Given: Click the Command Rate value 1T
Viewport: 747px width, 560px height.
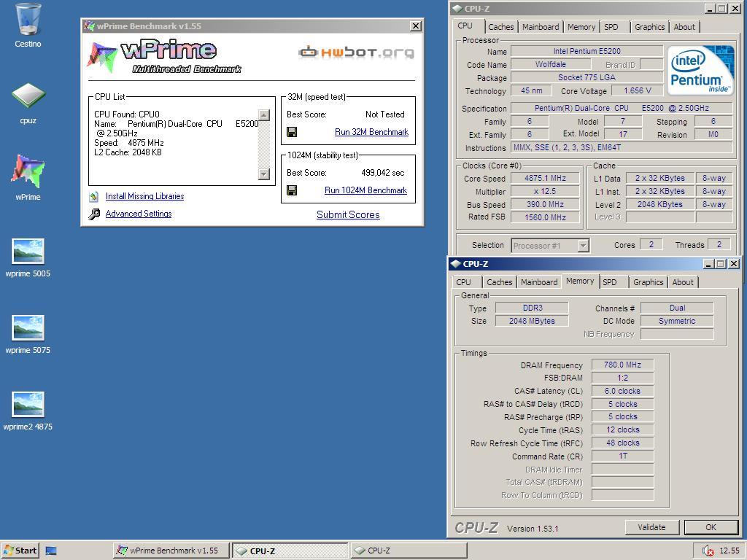Looking at the screenshot, I should [x=623, y=456].
